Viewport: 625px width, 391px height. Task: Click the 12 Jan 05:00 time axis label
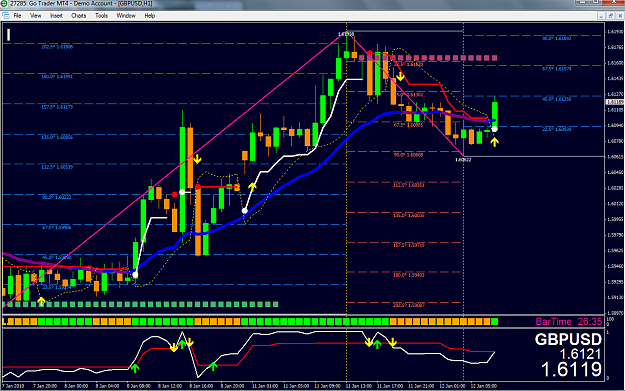click(x=483, y=386)
